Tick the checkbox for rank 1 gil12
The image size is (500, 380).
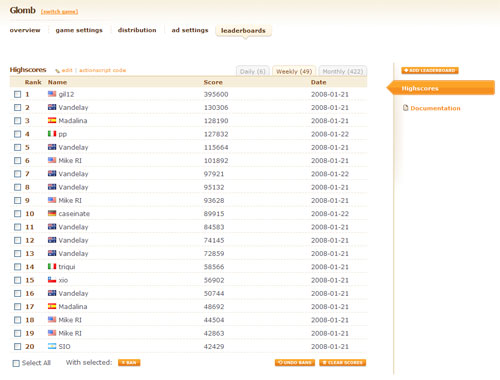coord(17,94)
